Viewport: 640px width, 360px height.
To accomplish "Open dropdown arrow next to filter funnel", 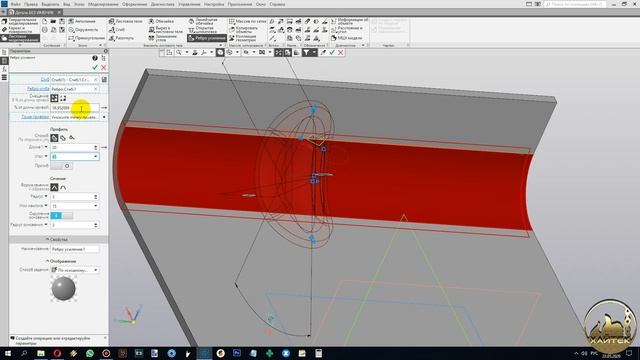I will pos(314,53).
